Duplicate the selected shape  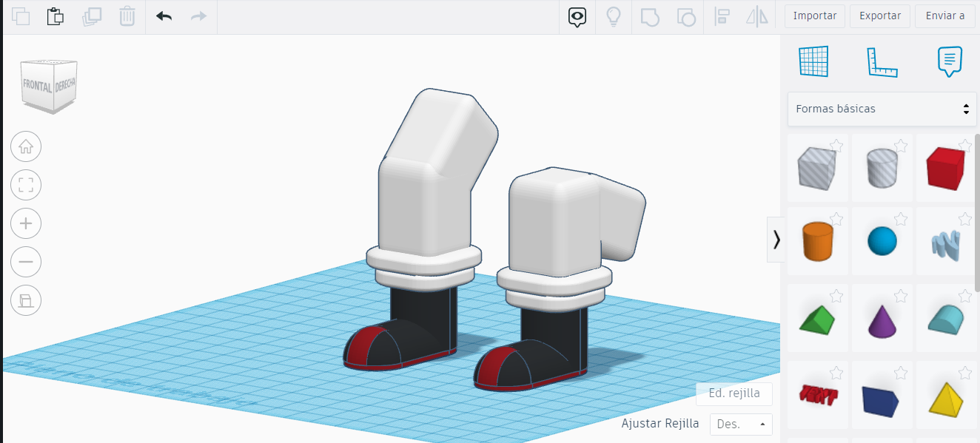coord(91,16)
